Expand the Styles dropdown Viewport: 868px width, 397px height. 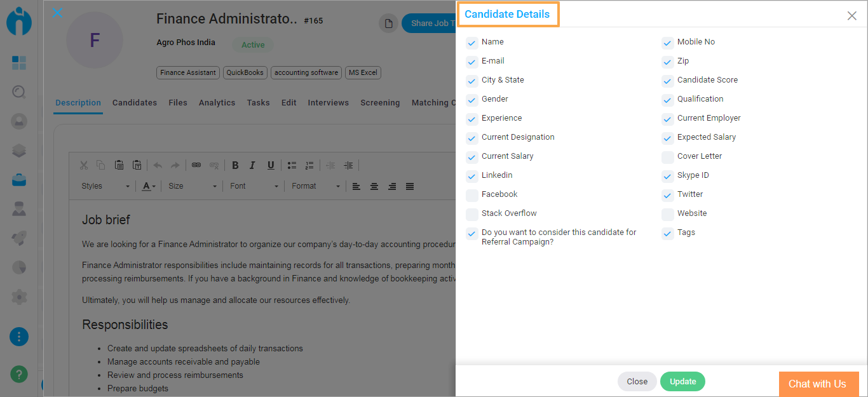[105, 186]
